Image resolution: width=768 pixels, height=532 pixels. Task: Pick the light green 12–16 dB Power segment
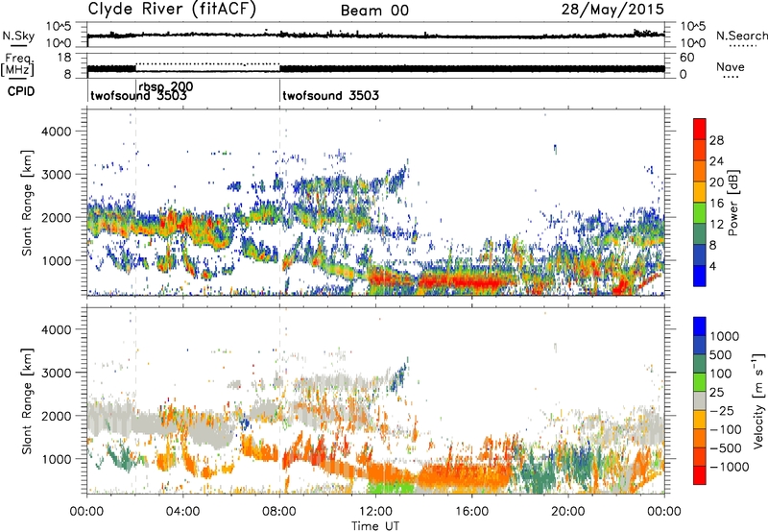click(x=700, y=213)
